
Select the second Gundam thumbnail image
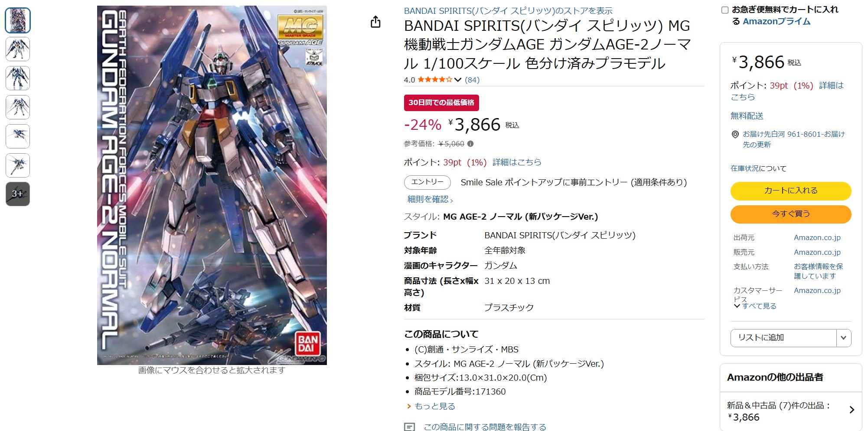pyautogui.click(x=18, y=49)
